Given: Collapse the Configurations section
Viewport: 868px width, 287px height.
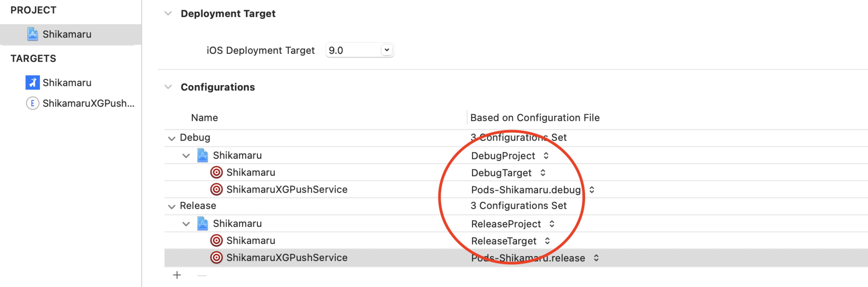Looking at the screenshot, I should [x=168, y=87].
